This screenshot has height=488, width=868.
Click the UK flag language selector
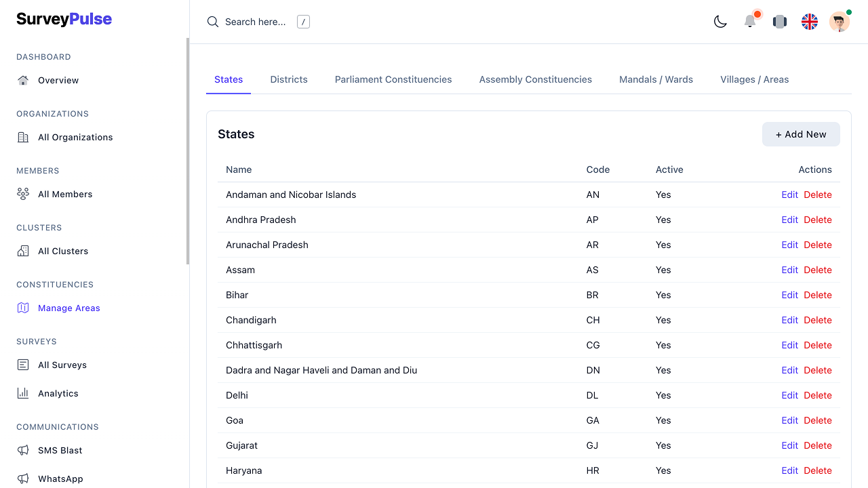pos(810,22)
